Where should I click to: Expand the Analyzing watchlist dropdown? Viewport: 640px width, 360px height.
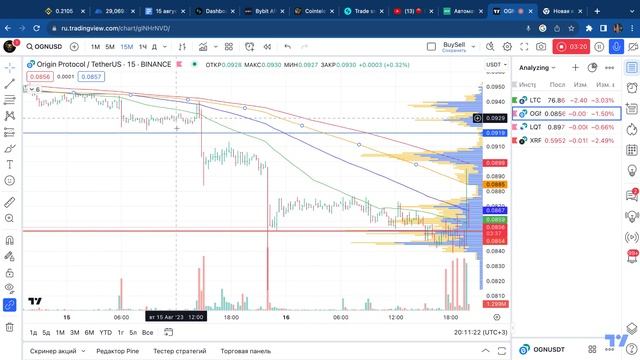pos(537,68)
